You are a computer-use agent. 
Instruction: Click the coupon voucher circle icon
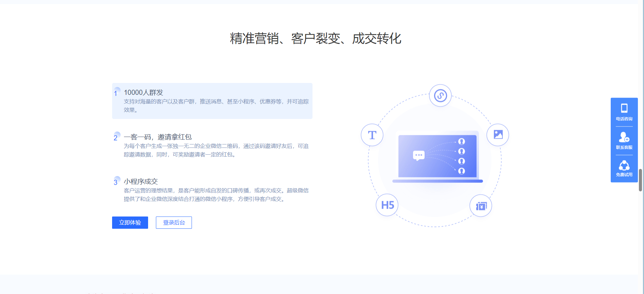click(x=481, y=206)
